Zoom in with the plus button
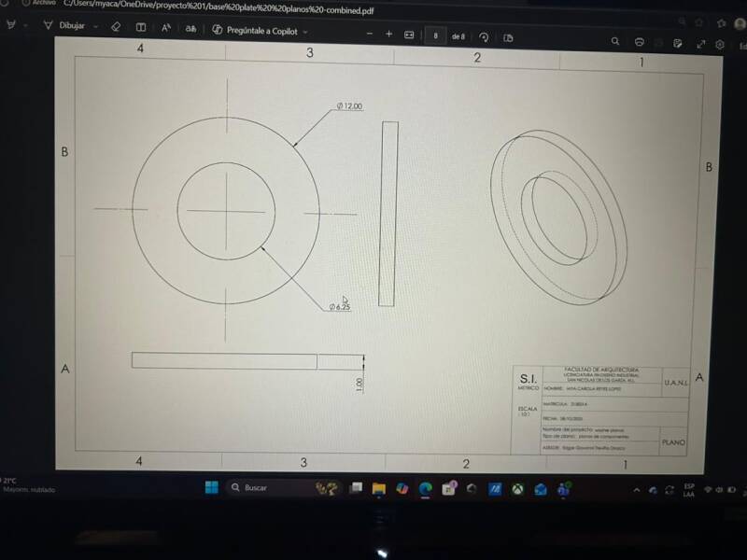Viewport: 747px width, 560px height. pos(388,35)
